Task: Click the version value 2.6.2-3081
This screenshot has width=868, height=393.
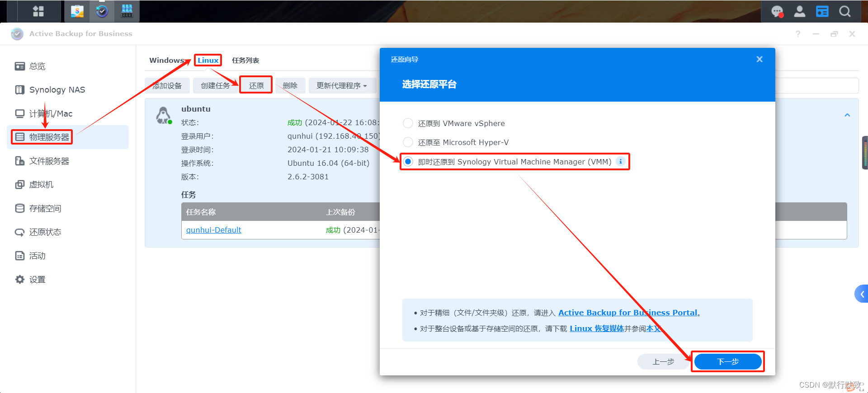Action: (x=308, y=177)
